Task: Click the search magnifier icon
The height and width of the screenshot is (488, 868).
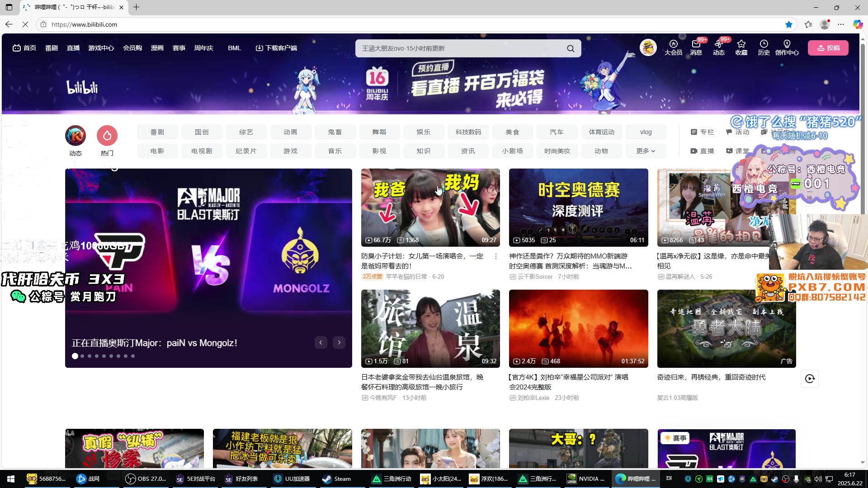Action: (571, 48)
